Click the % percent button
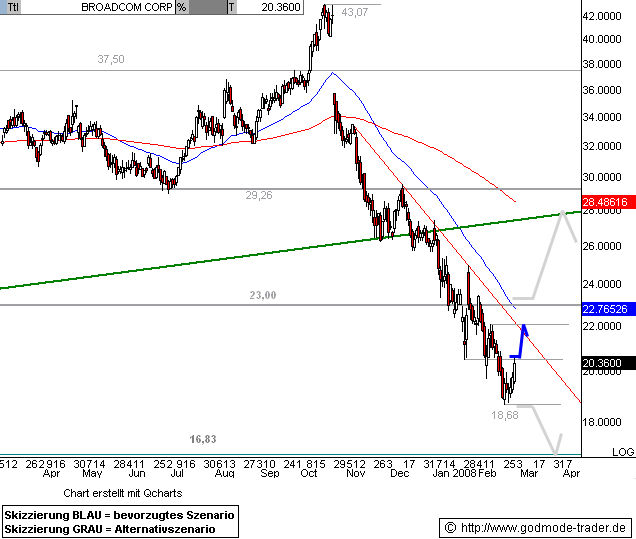The width and height of the screenshot is (636, 539). tap(181, 7)
